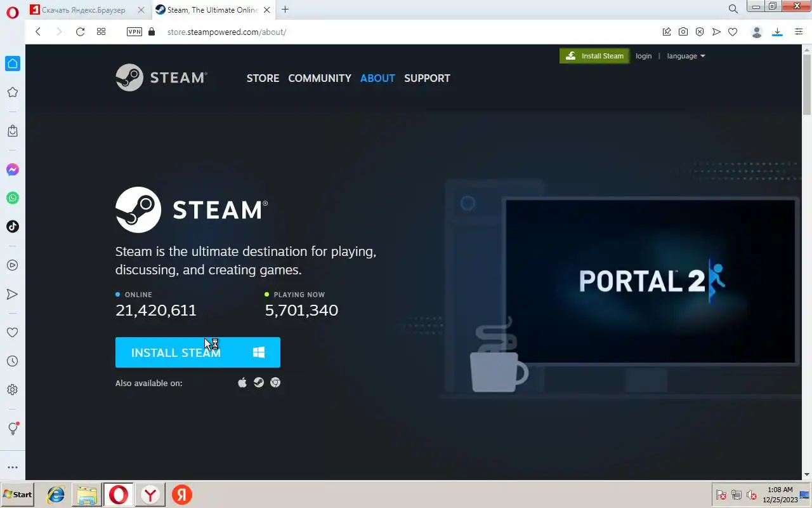
Task: Open the Pinboards heart sidebar icon
Action: pyautogui.click(x=12, y=332)
